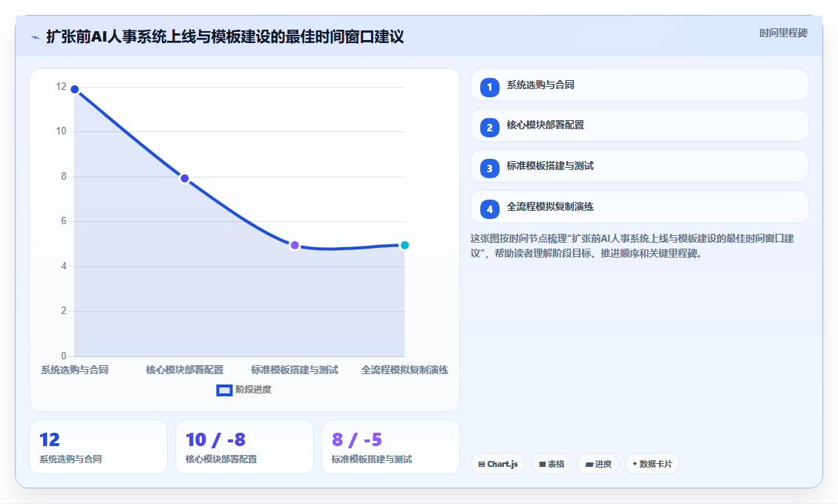838x504 pixels.
Task: Toggle the 阶段进度 legend swatch
Action: [224, 390]
